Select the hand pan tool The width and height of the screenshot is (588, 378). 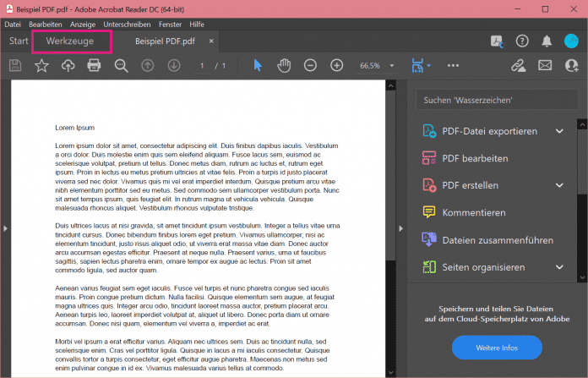point(284,65)
